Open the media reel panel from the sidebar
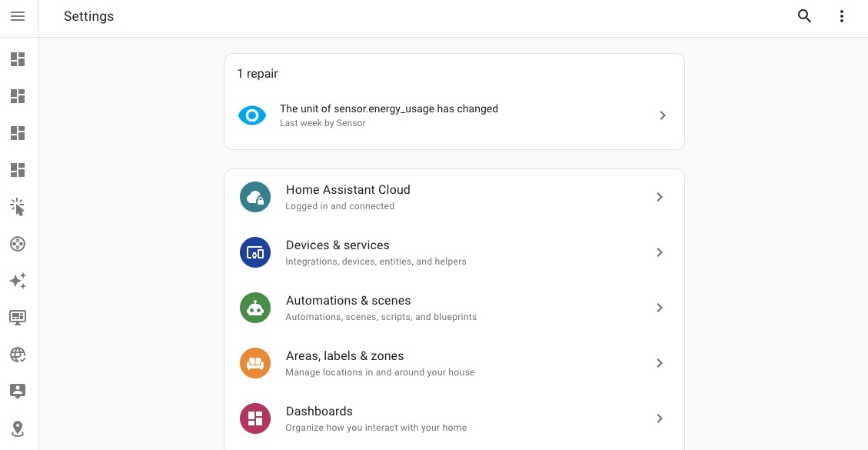The height and width of the screenshot is (450, 868). pos(18,244)
